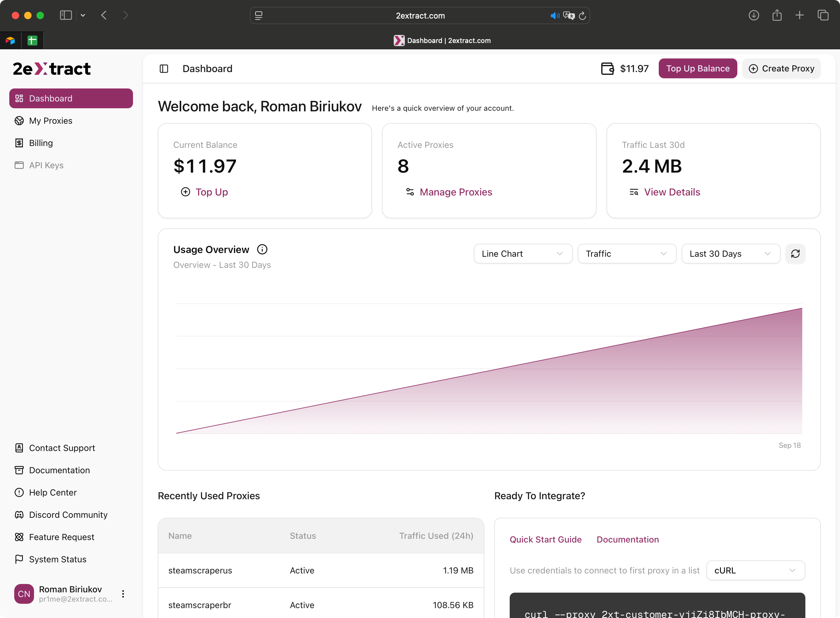Click the Top Up Balance button
The height and width of the screenshot is (618, 840).
[x=697, y=68]
